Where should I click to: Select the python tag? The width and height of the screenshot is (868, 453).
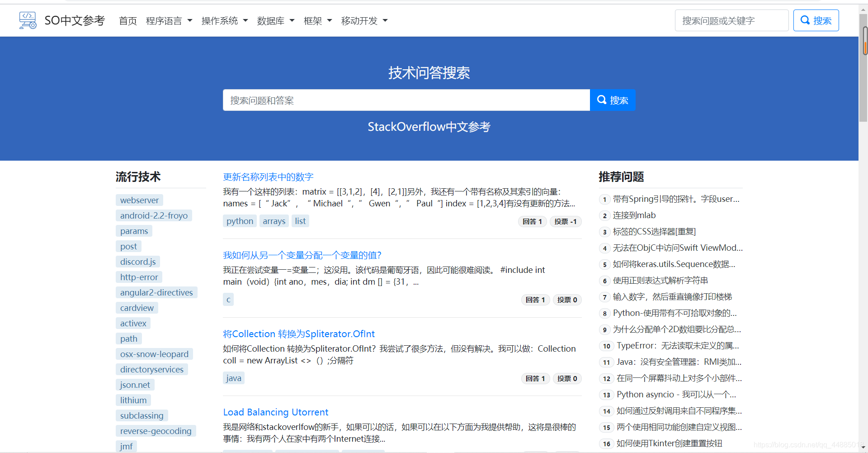[240, 221]
